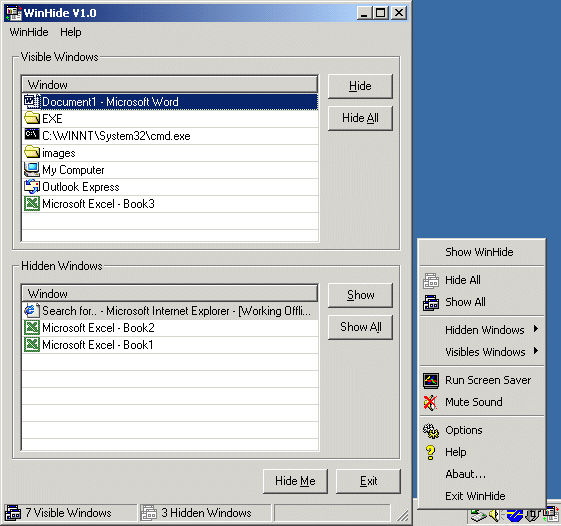Click the Hide button
Viewport: 561px width, 526px height.
coord(360,86)
